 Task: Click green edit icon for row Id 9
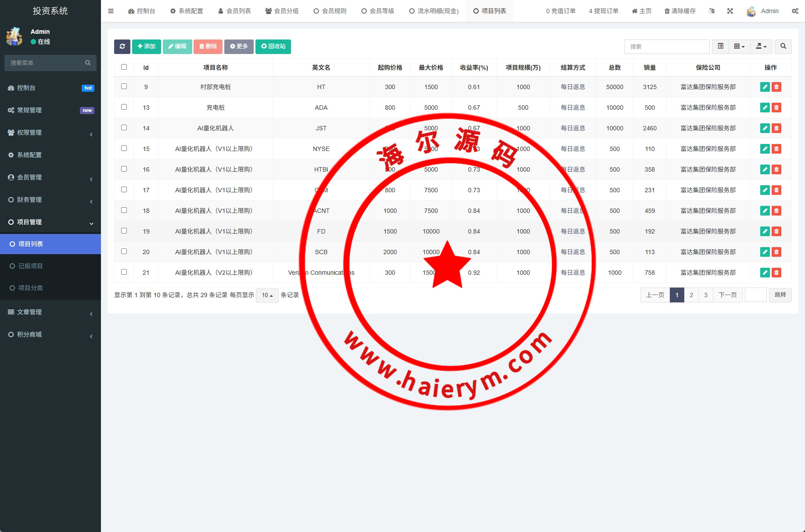(x=765, y=87)
